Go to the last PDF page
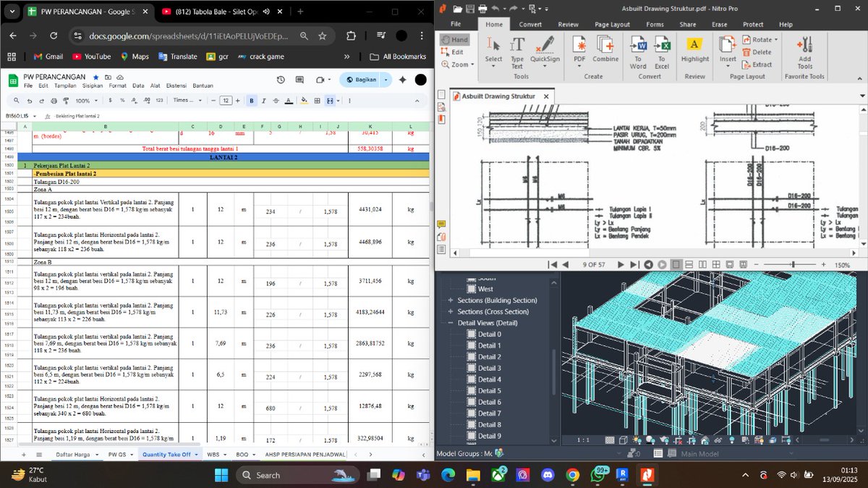This screenshot has width=868, height=488. [634, 265]
